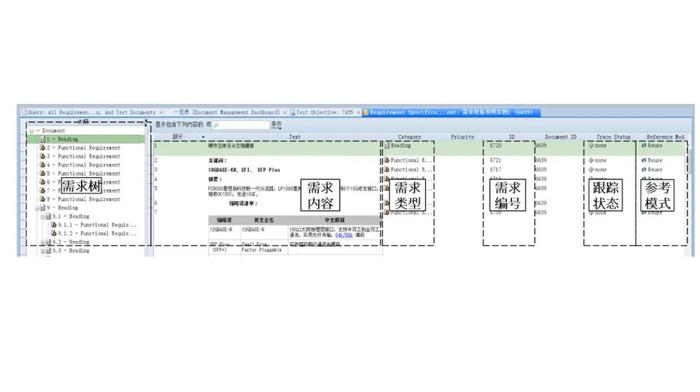Close the Test Objective: 7455 tab
This screenshot has height=392, width=700.
point(358,113)
